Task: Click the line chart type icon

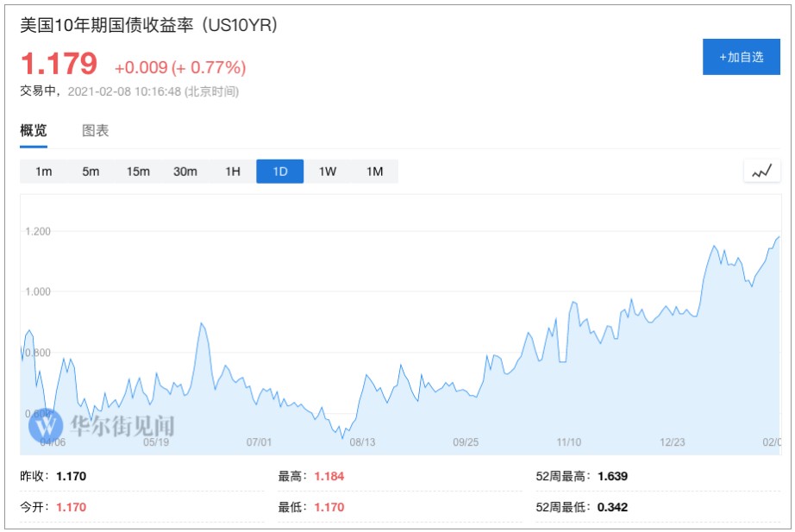Action: click(761, 172)
